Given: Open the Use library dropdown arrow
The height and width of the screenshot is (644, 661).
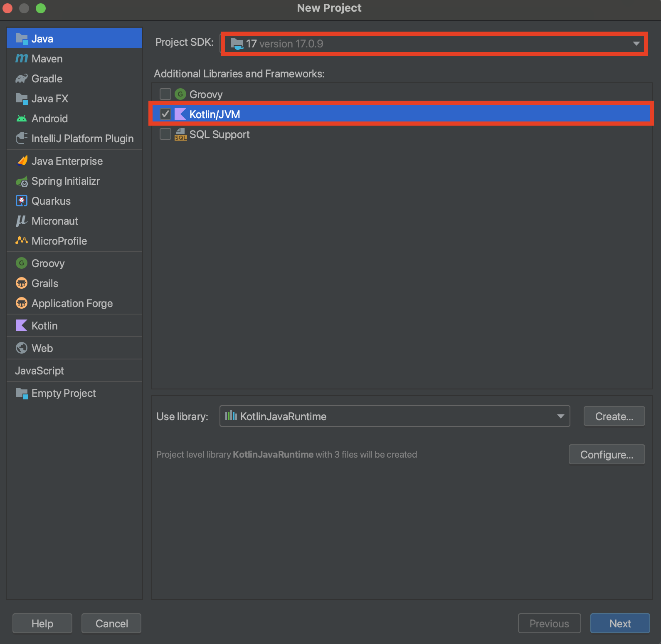Looking at the screenshot, I should (x=560, y=416).
